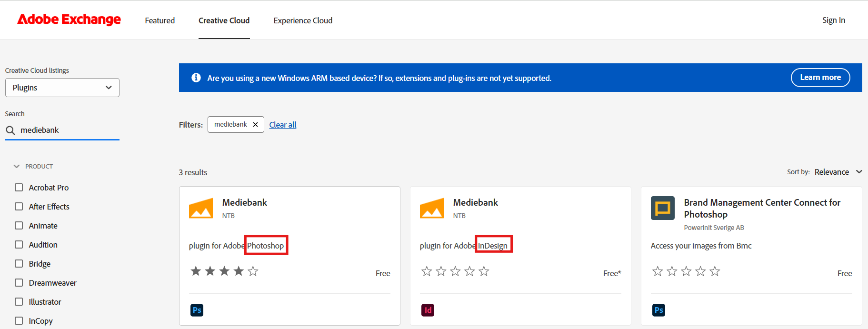868x329 pixels.
Task: Check the After Effects checkbox
Action: pos(19,207)
